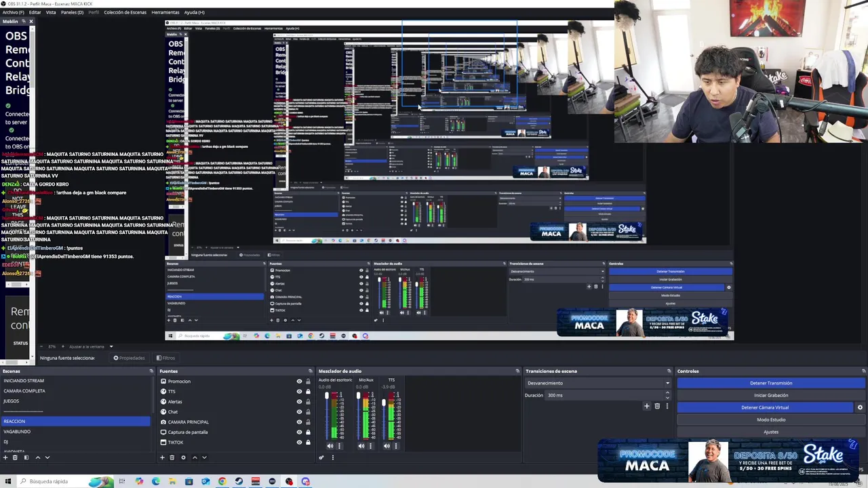This screenshot has width=868, height=488.
Task: Toggle lock on Promocion source
Action: [308, 382]
